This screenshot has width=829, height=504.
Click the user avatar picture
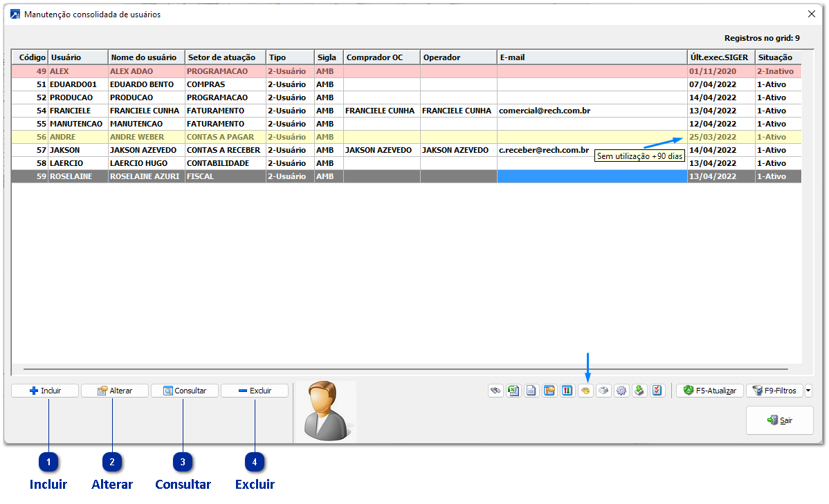tap(325, 411)
